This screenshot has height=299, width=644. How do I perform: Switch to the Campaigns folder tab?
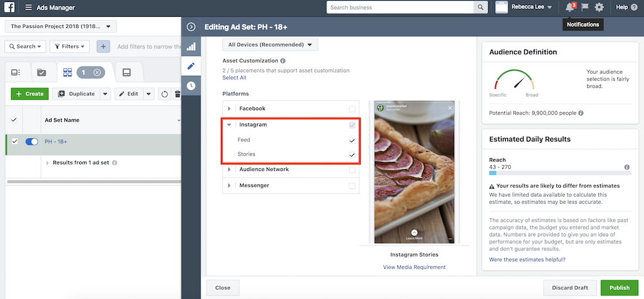[x=41, y=73]
